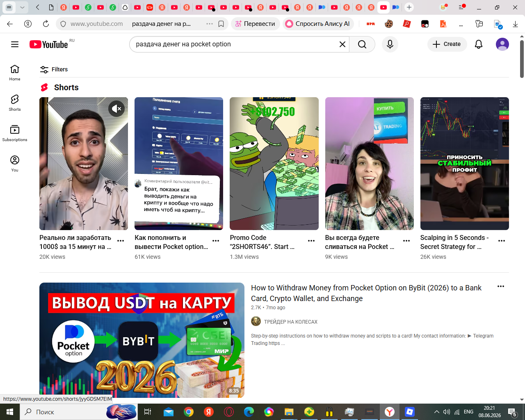Show hidden system tray icons
Viewport: 525px width, 420px height.
[x=436, y=412]
